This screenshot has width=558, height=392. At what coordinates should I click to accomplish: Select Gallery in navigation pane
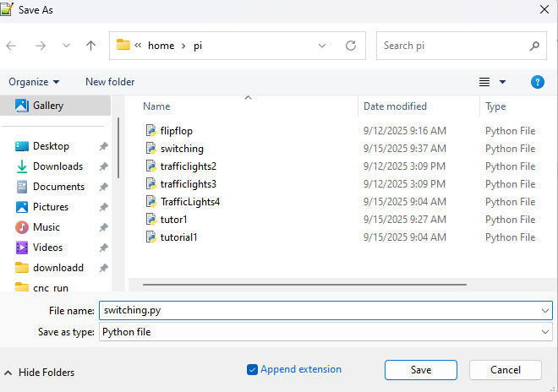click(x=48, y=106)
